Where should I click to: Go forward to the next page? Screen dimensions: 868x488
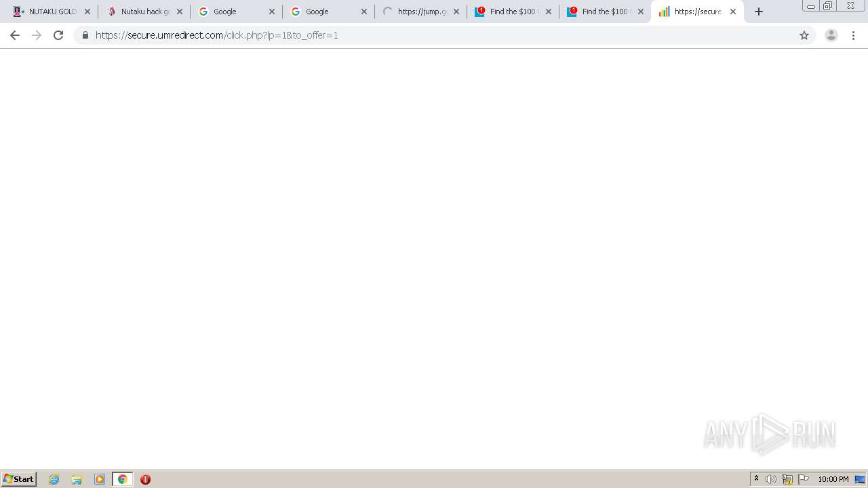point(37,35)
